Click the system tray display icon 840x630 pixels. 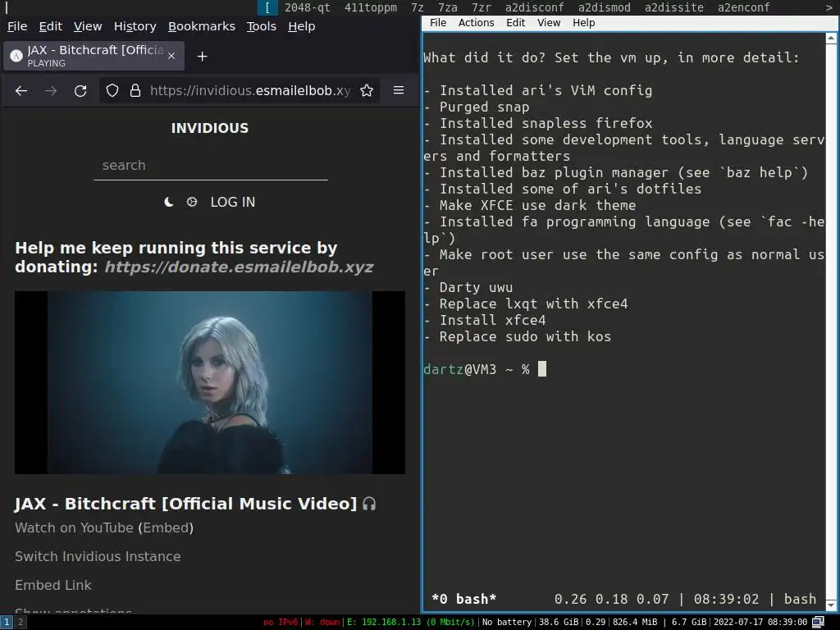coord(818,622)
